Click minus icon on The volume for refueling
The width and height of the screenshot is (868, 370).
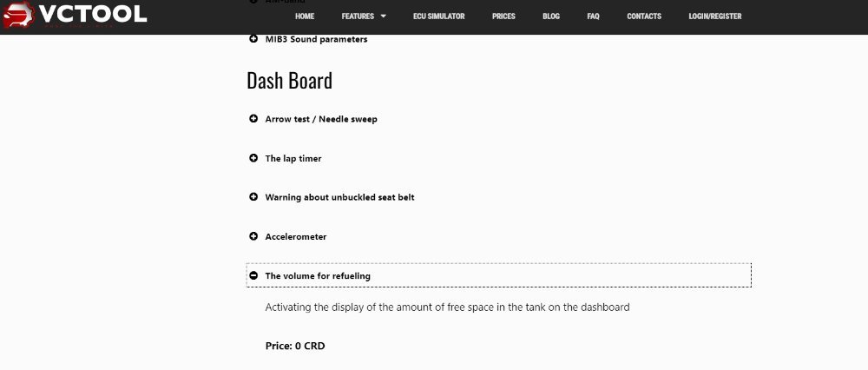tap(253, 275)
